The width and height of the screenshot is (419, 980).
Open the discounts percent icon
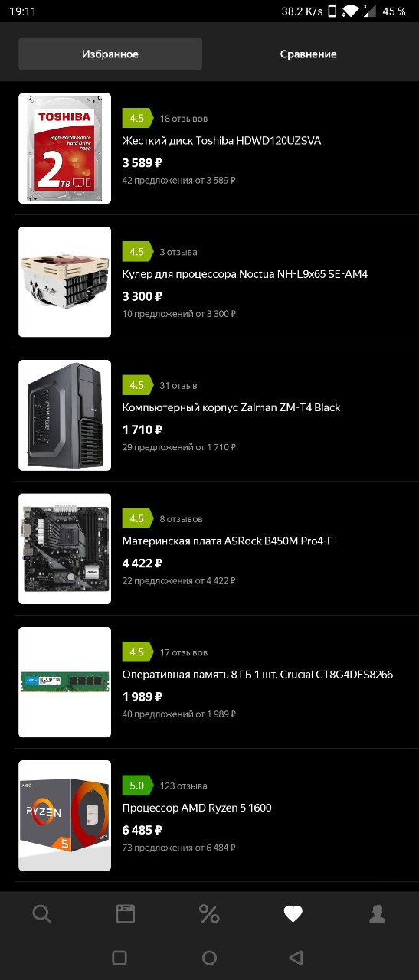coord(209,913)
